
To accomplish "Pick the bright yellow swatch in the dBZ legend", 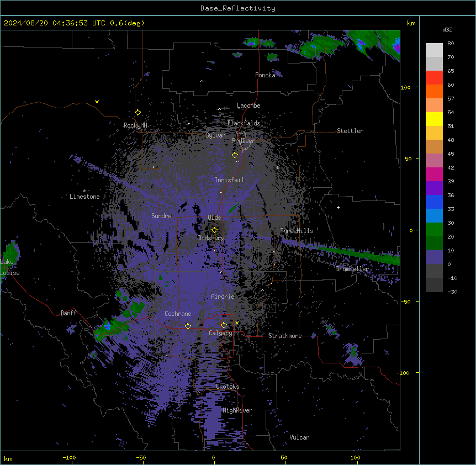I will [434, 119].
